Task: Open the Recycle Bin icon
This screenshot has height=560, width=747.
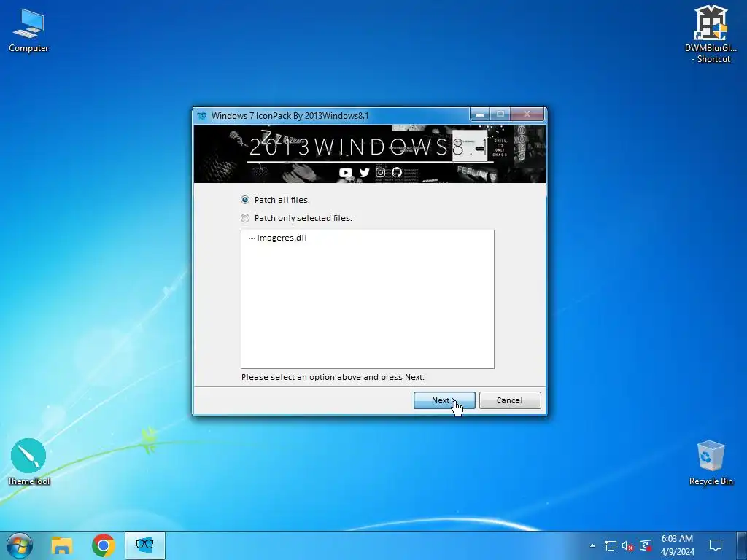Action: tap(711, 463)
